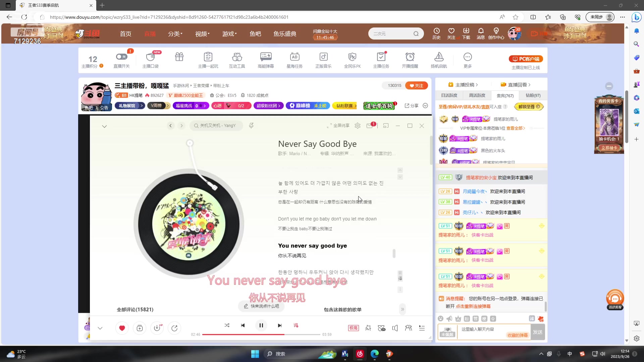Expand the 分类 category menu
Screen dimensions: 644x362
tap(175, 34)
